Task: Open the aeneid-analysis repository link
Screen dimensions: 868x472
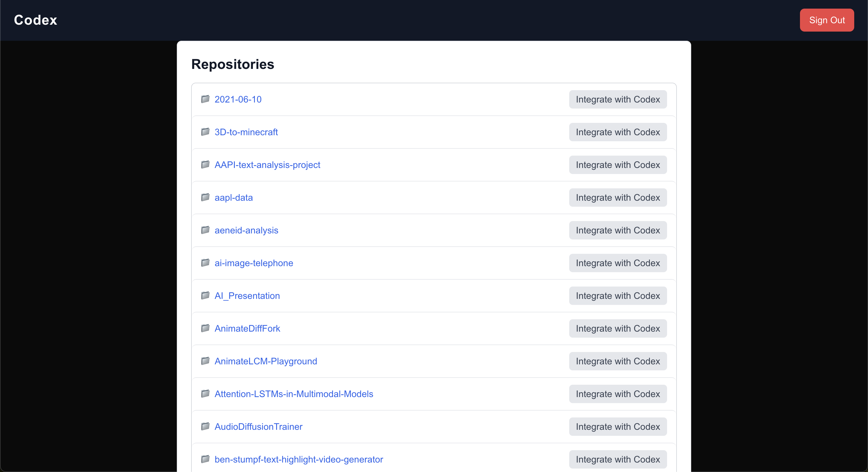Action: [246, 230]
